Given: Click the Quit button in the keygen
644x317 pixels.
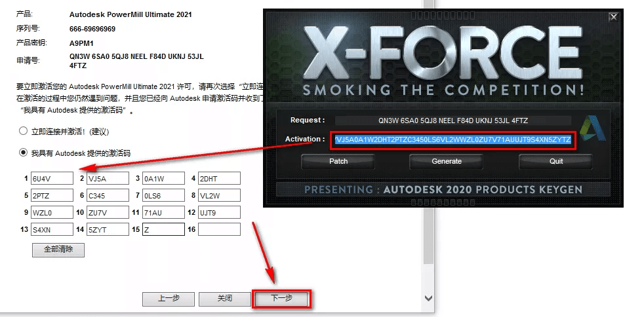Looking at the screenshot, I should click(x=555, y=161).
